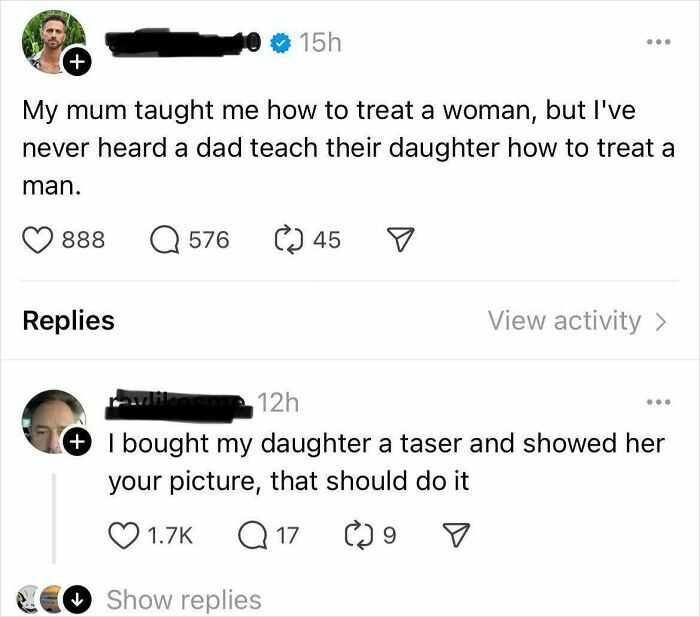700x617 pixels.
Task: Click the verified badge next to username
Action: (282, 43)
